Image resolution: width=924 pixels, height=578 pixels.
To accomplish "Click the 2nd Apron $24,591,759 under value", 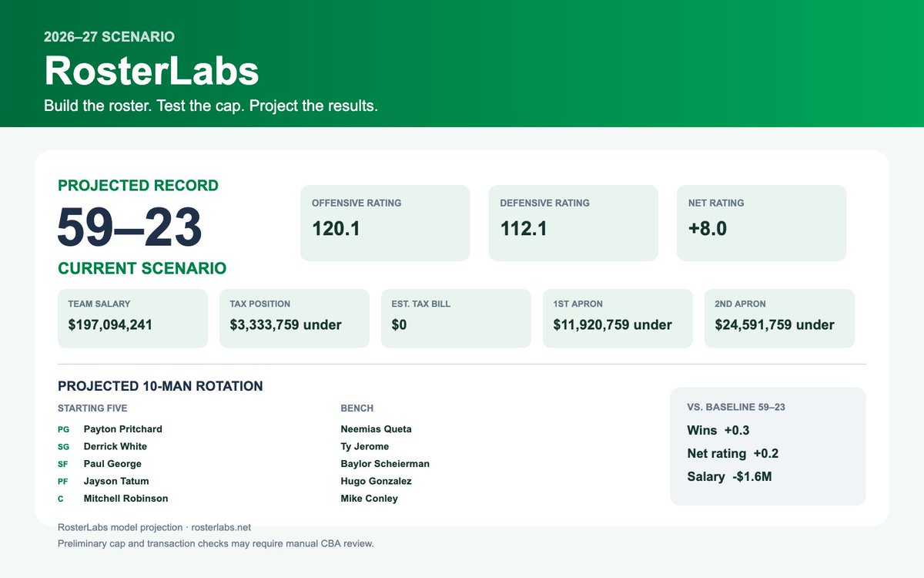I will [x=775, y=324].
